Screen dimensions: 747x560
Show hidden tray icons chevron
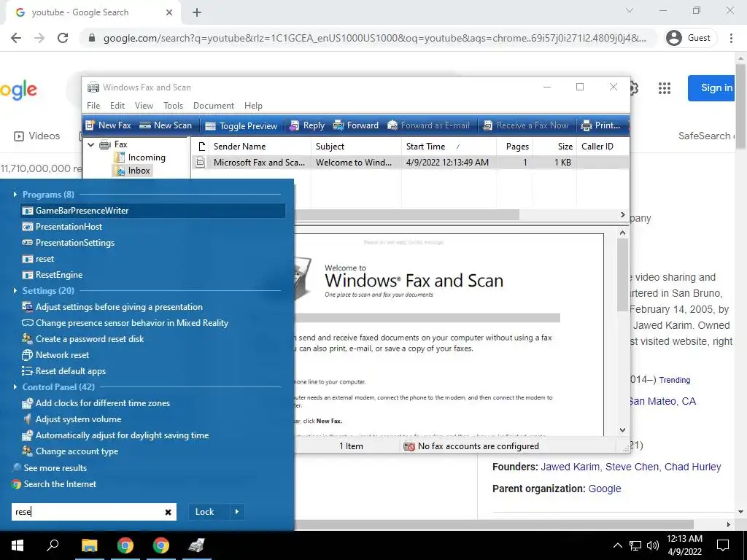click(x=617, y=545)
